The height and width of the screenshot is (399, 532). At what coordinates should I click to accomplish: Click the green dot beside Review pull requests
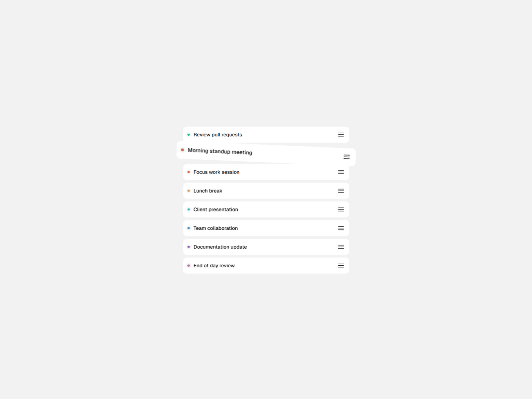pyautogui.click(x=189, y=135)
